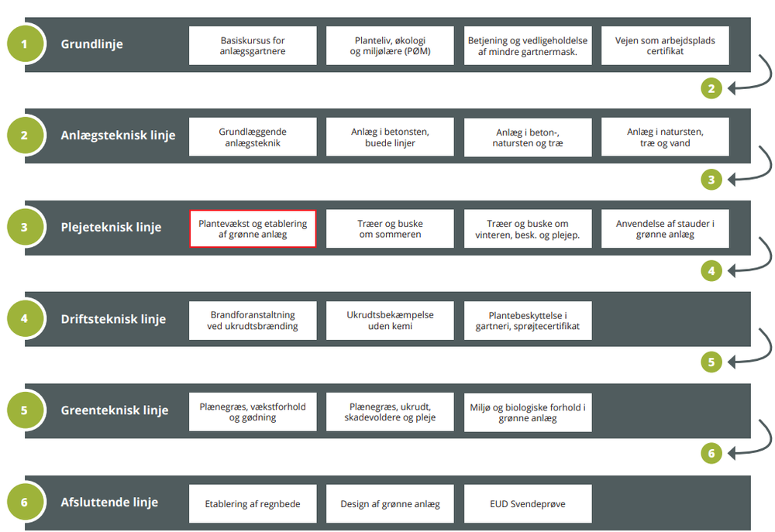775x532 pixels.
Task: Select Grundlæggende anlægsteknik course
Action: [253, 137]
